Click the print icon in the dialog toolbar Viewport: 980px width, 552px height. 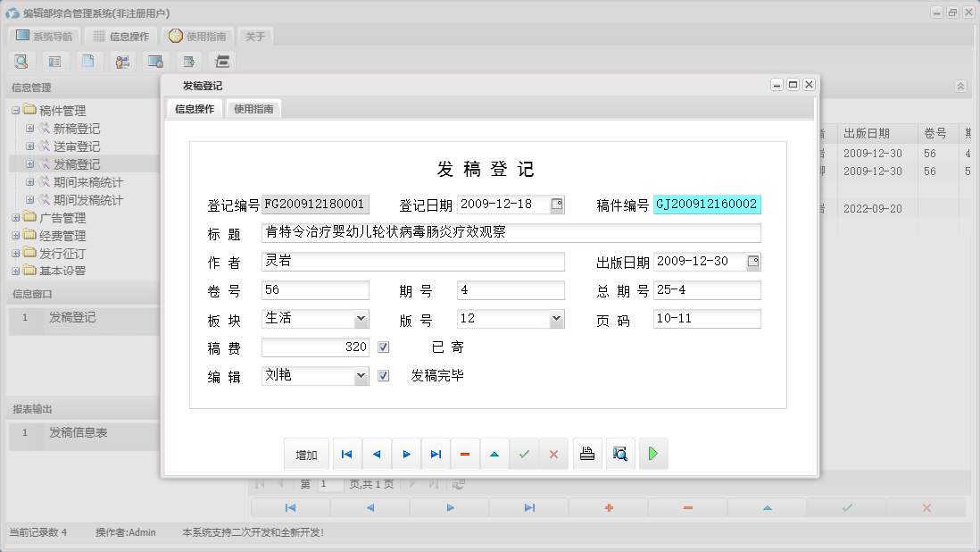click(x=587, y=454)
